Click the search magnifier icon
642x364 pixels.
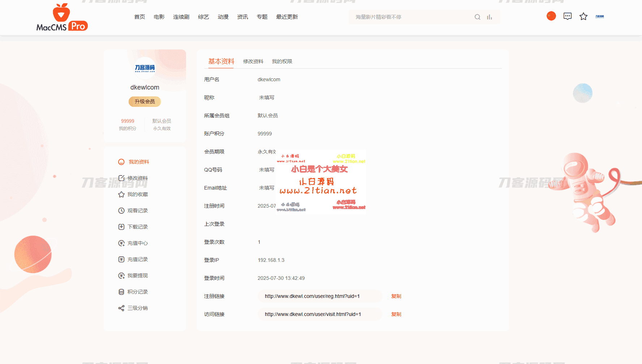[478, 17]
